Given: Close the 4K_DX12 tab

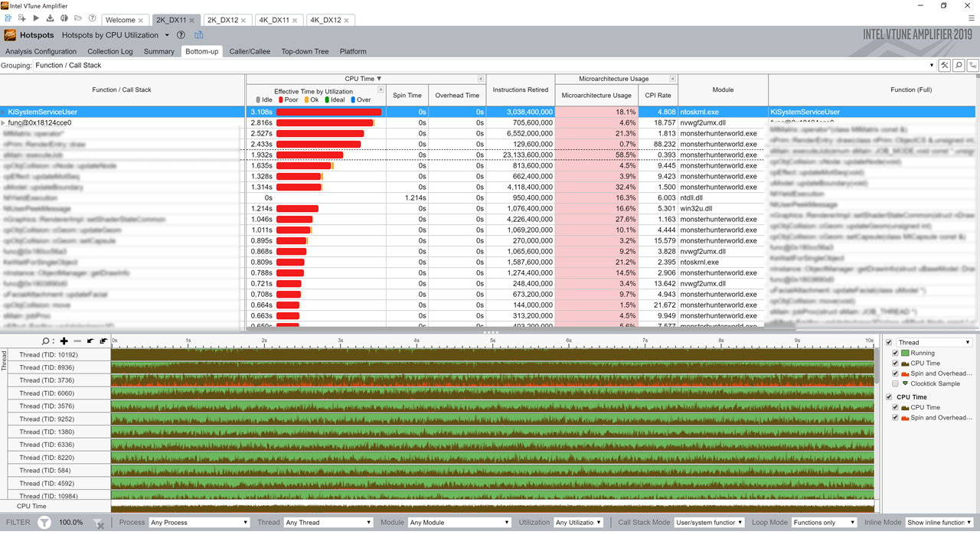Looking at the screenshot, I should tap(346, 20).
